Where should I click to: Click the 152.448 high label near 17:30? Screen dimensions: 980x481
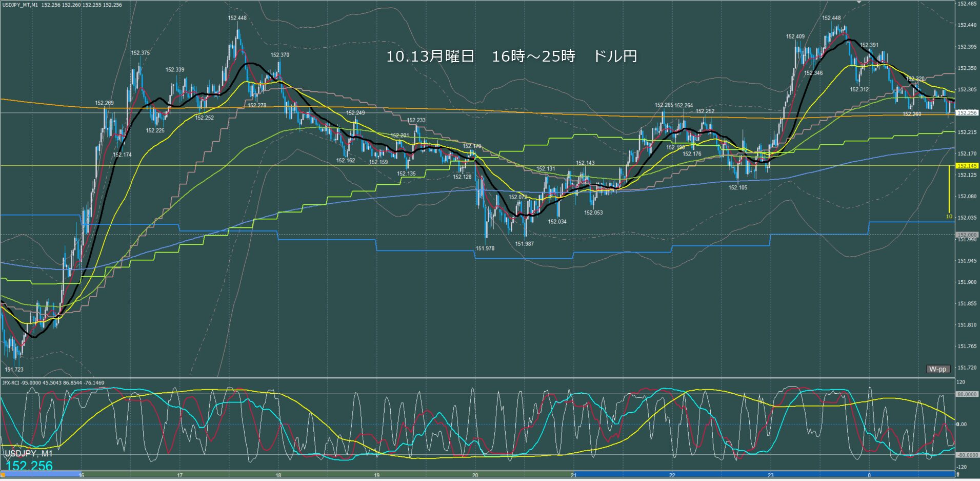click(237, 18)
